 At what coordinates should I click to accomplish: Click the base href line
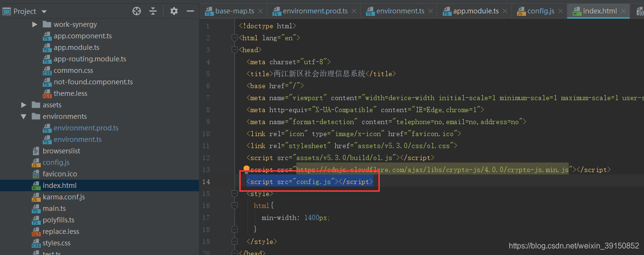point(276,86)
